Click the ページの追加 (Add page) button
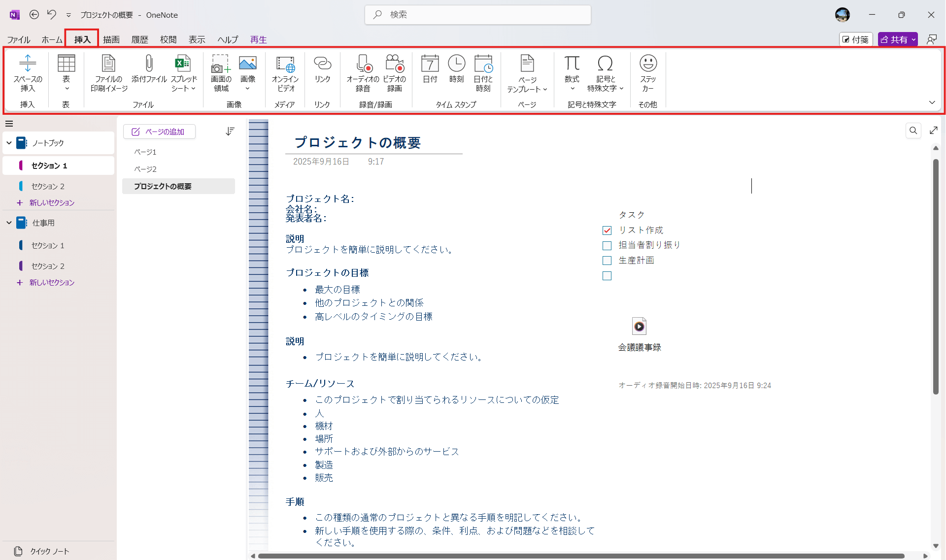The width and height of the screenshot is (946, 560). (159, 132)
